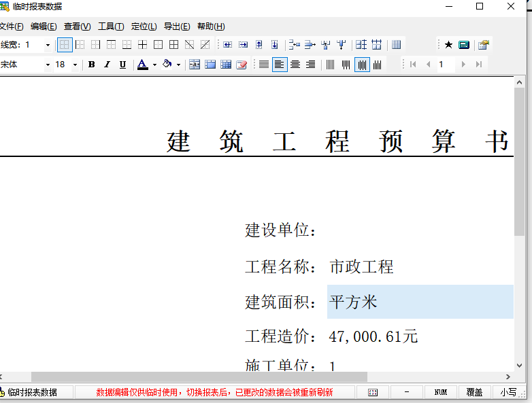Click the insert column right icon
532x403 pixels.
(x=243, y=45)
